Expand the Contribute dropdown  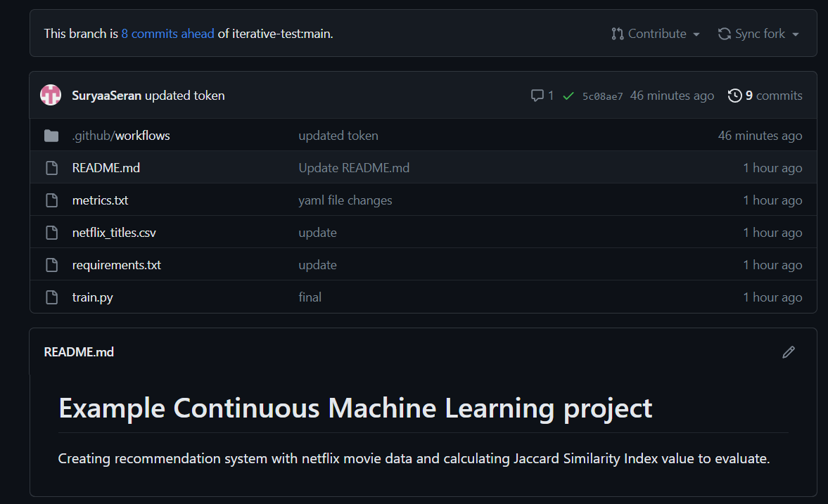(x=655, y=33)
